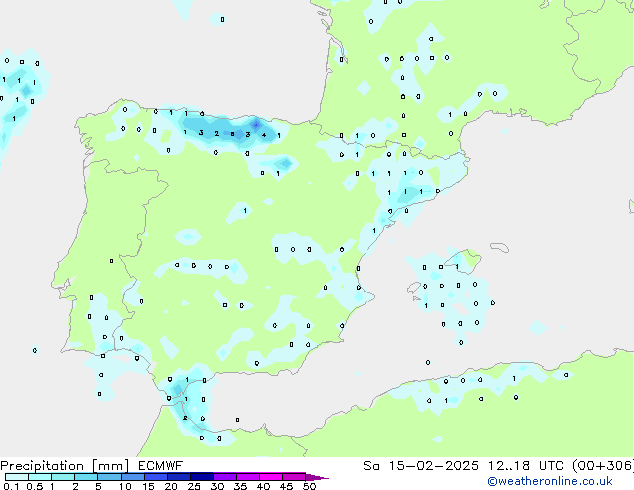Pick the 10–15 mm legend swatch

133,477
